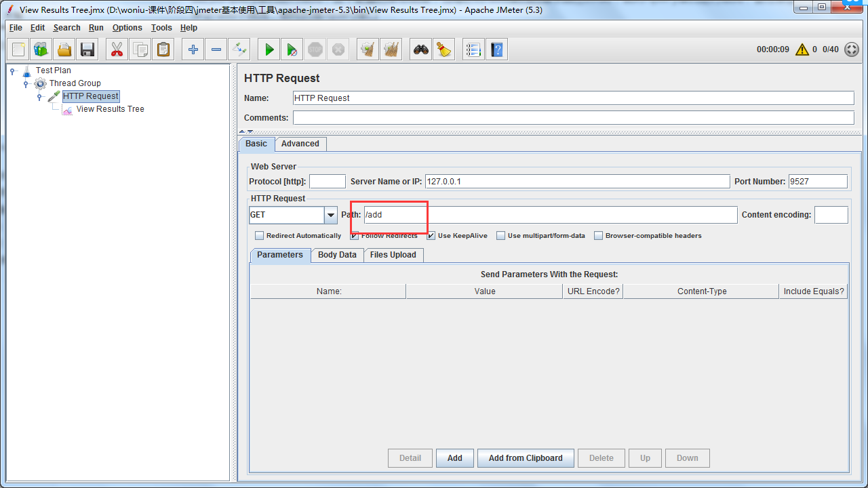Click Add from Clipboard button
The width and height of the screenshot is (868, 488).
click(x=526, y=458)
